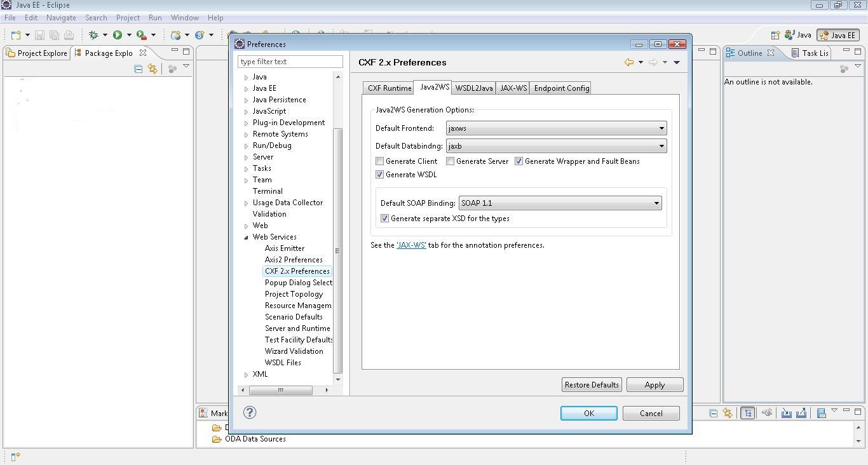This screenshot has width=868, height=465.
Task: Open the Default SOAP Binding dropdown
Action: 657,203
